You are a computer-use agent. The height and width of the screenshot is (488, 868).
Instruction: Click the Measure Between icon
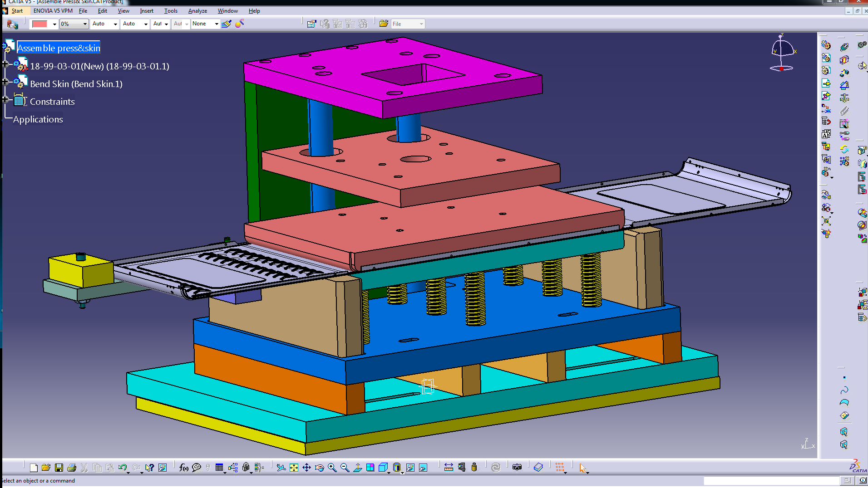point(449,468)
